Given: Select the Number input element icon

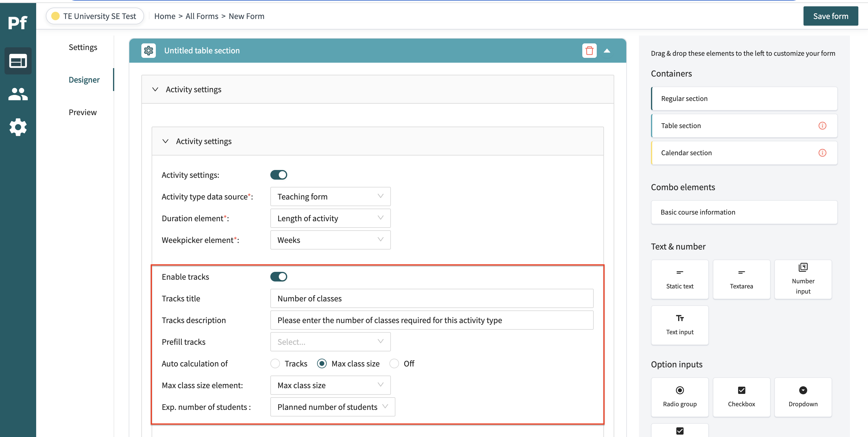Looking at the screenshot, I should [x=803, y=267].
